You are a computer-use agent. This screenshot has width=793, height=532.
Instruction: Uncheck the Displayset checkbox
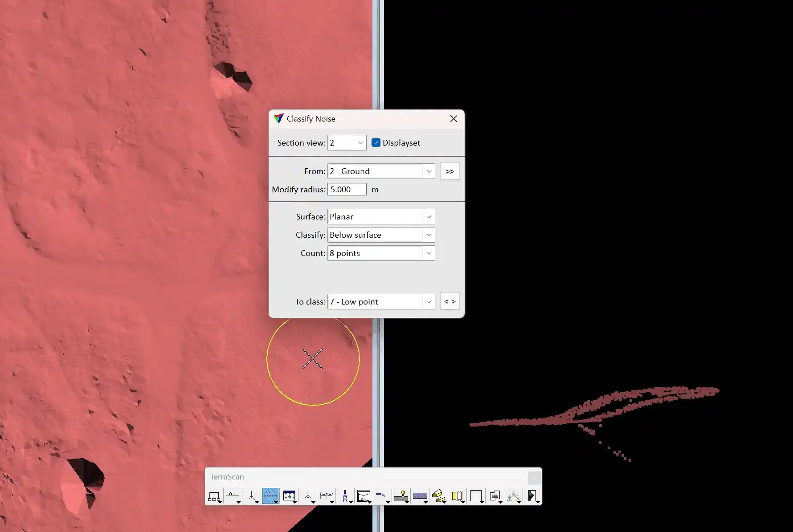pos(376,142)
